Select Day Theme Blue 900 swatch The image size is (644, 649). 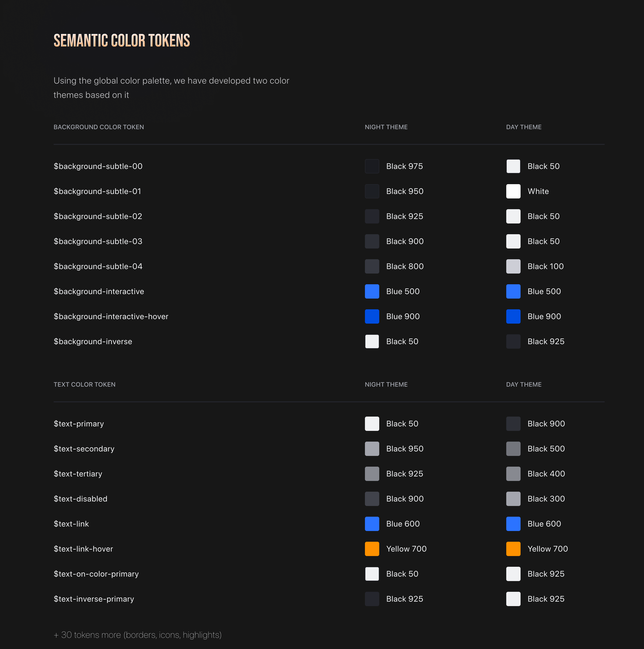[x=513, y=316]
